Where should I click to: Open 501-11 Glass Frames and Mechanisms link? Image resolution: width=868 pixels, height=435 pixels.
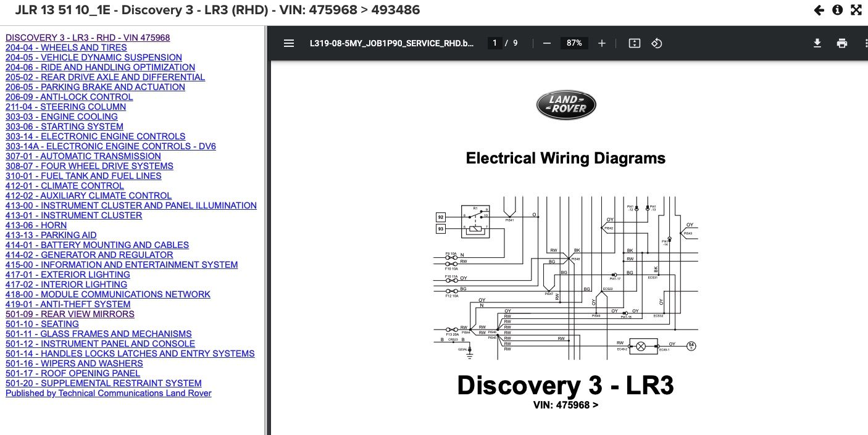[99, 334]
